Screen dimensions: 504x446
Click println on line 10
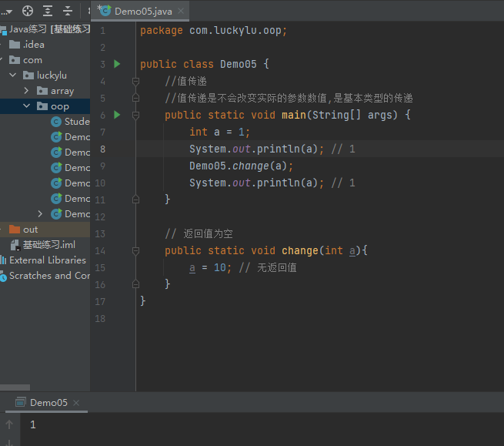(279, 183)
